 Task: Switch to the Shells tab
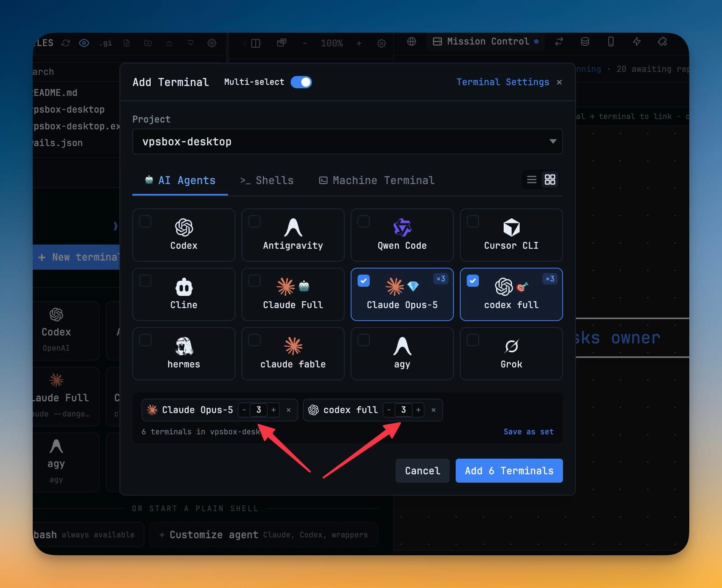click(267, 180)
